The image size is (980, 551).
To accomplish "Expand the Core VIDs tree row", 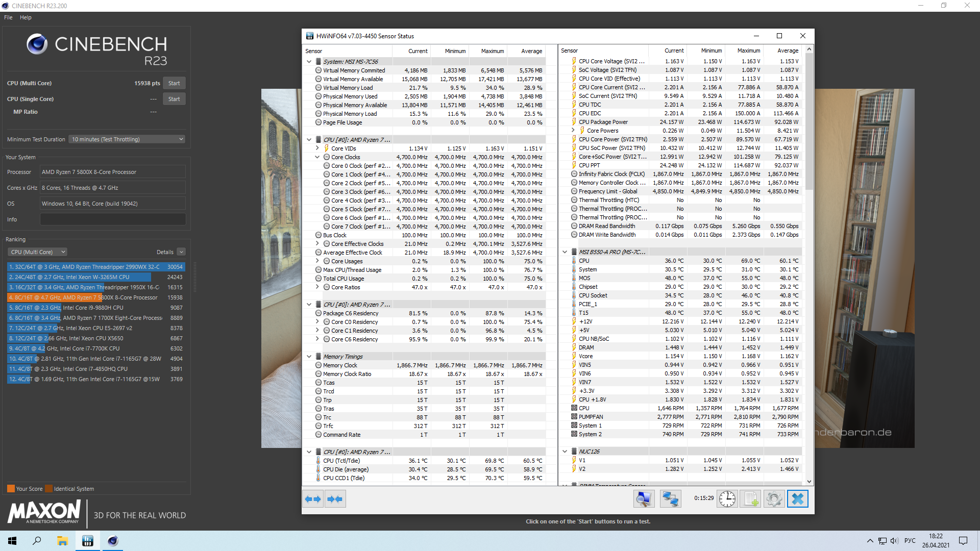I will tap(317, 148).
